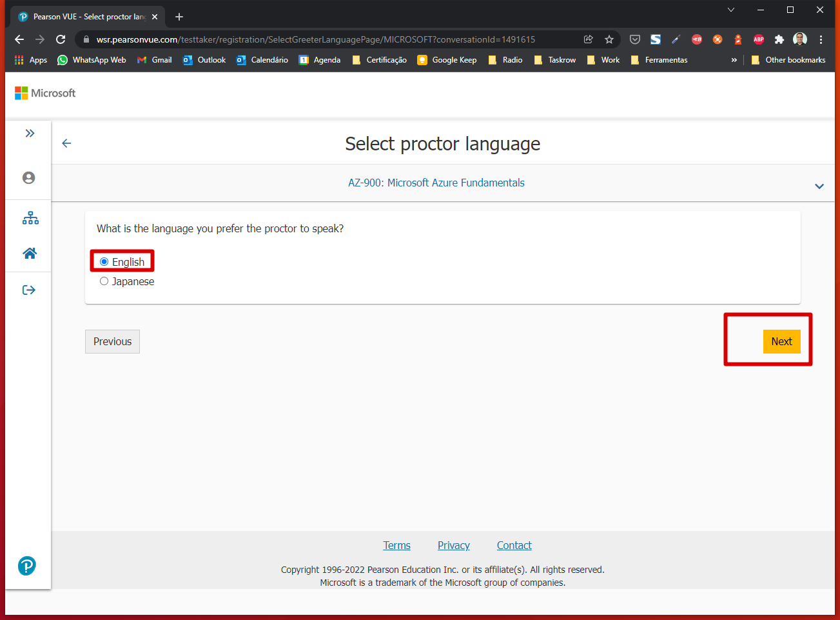Click the red extension icon with a figure

point(738,39)
